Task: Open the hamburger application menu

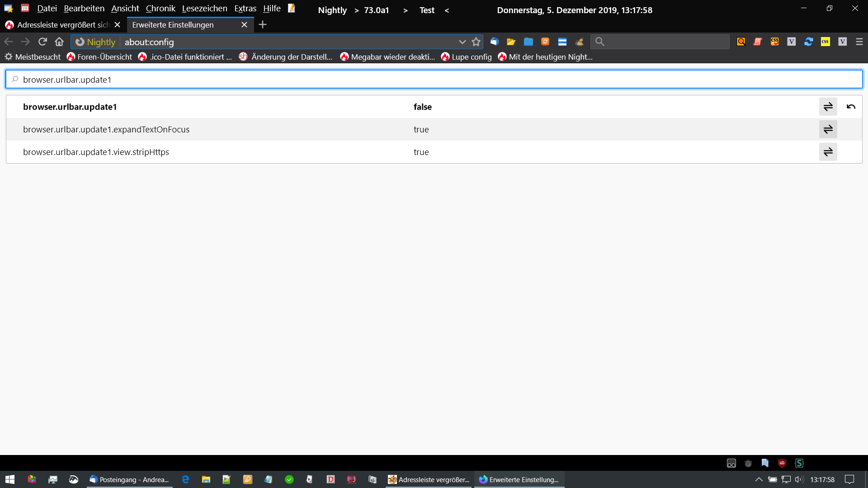Action: click(859, 42)
